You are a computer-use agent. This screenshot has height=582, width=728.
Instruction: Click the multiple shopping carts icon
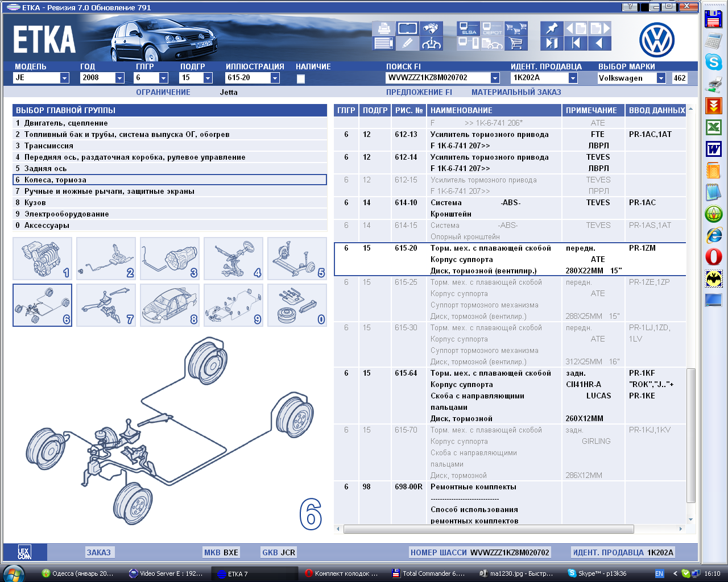516,28
